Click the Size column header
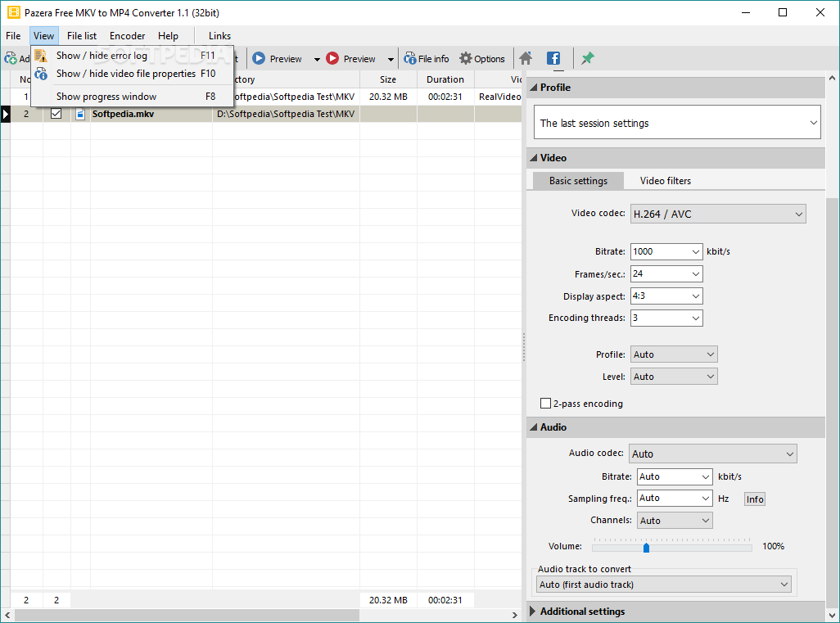This screenshot has height=623, width=840. 388,79
